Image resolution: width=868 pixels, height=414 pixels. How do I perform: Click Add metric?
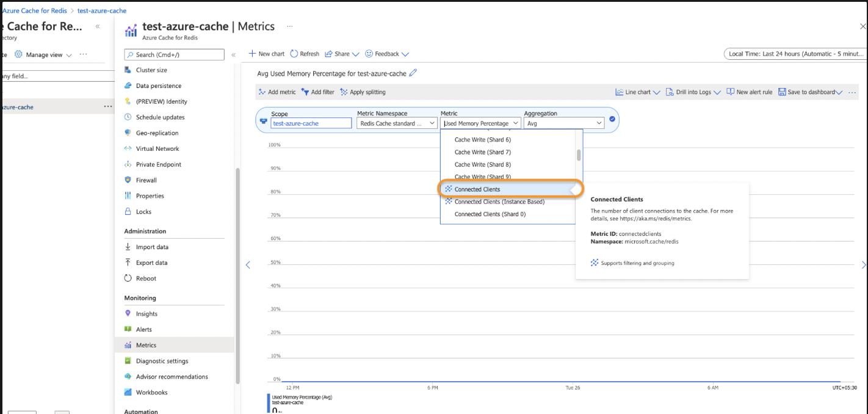(x=277, y=92)
